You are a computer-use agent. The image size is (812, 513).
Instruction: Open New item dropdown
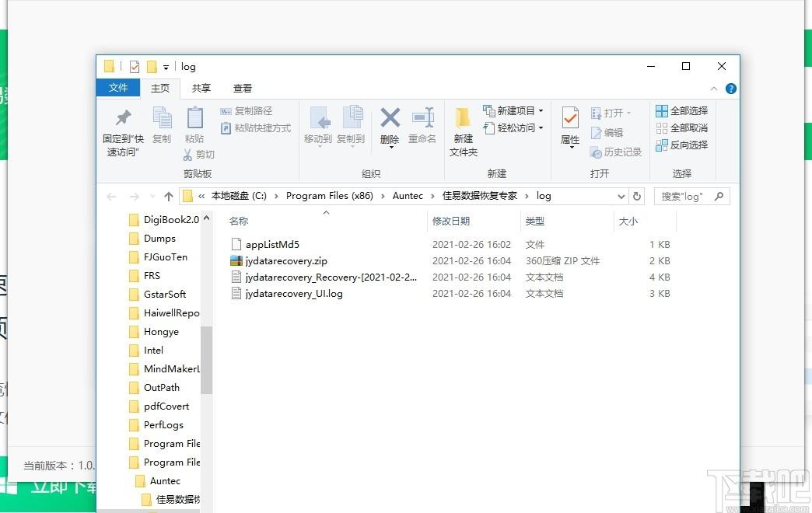click(513, 111)
